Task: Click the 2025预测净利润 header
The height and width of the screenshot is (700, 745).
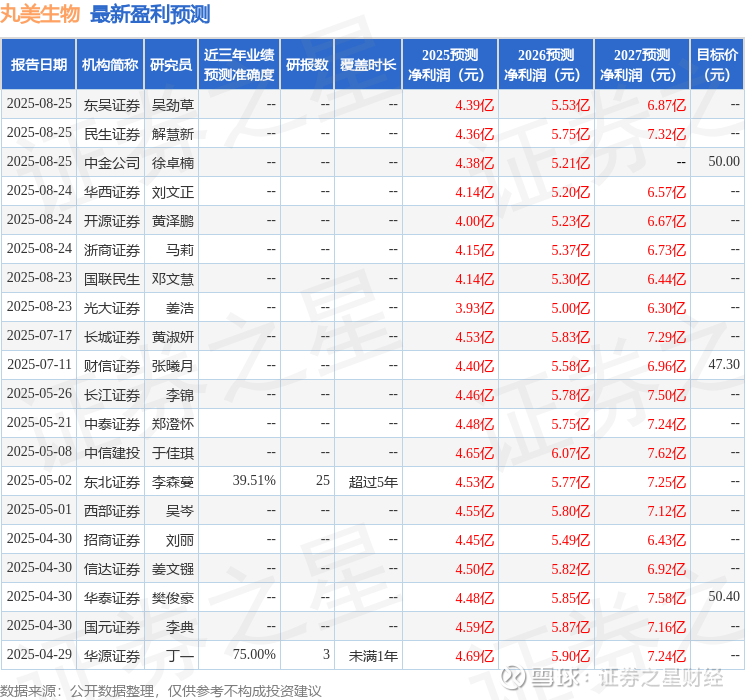Action: (450, 64)
